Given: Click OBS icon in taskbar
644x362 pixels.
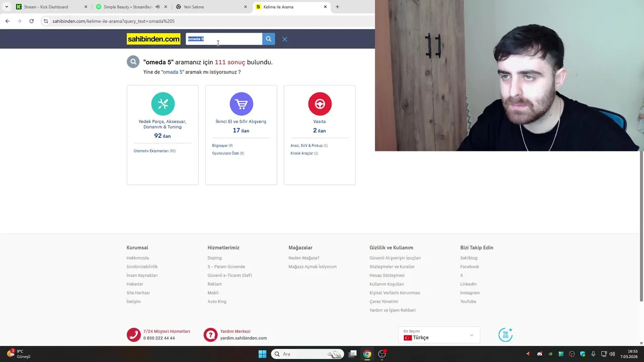Looking at the screenshot, I should pos(382,354).
